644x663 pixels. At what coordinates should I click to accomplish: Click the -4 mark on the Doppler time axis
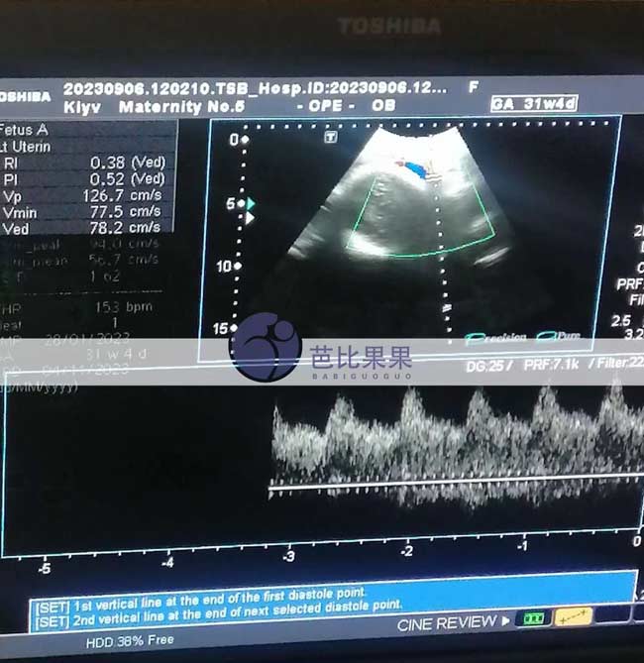(167, 562)
